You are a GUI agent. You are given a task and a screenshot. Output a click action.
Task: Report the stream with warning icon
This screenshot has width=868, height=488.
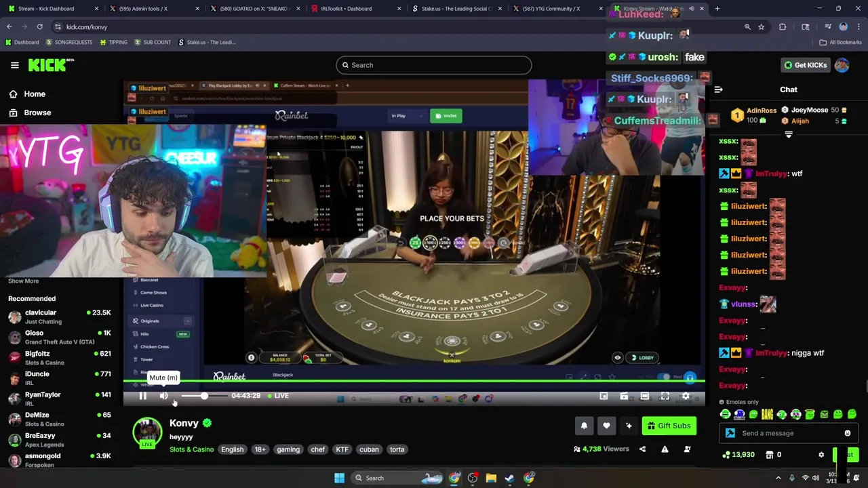click(x=665, y=449)
